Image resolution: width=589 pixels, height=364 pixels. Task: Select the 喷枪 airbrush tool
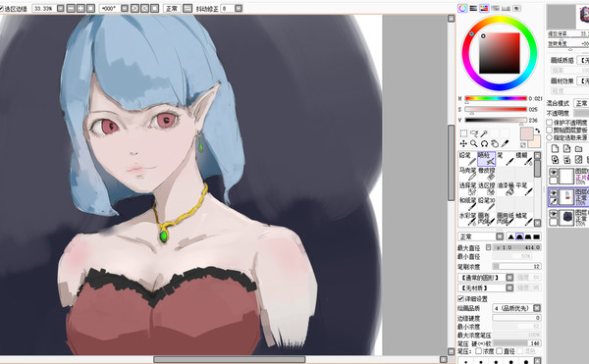[487, 159]
